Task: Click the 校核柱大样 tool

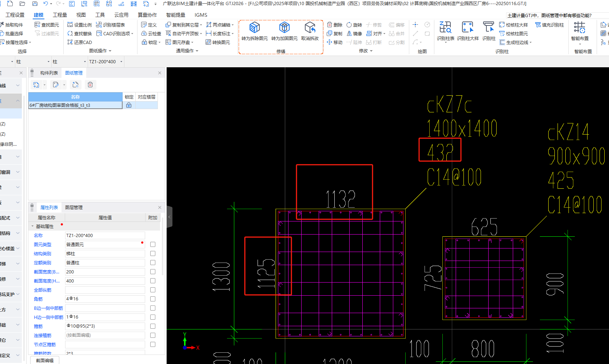Action: pos(513,25)
